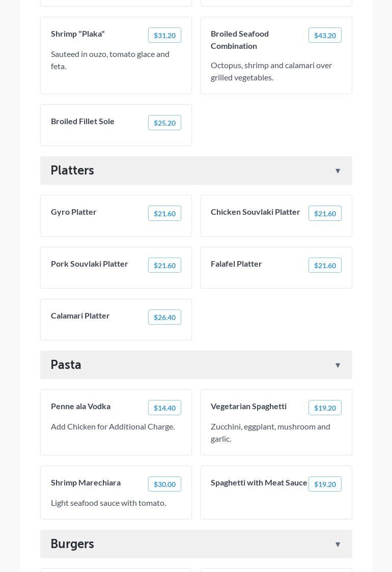Click the Pasta section heading text
The image size is (392, 572).
point(66,365)
